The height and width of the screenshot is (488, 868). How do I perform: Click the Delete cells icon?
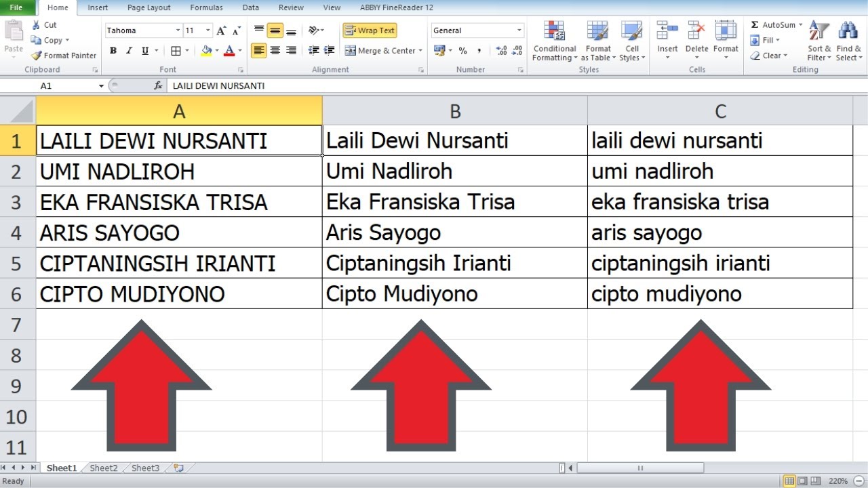pos(696,30)
